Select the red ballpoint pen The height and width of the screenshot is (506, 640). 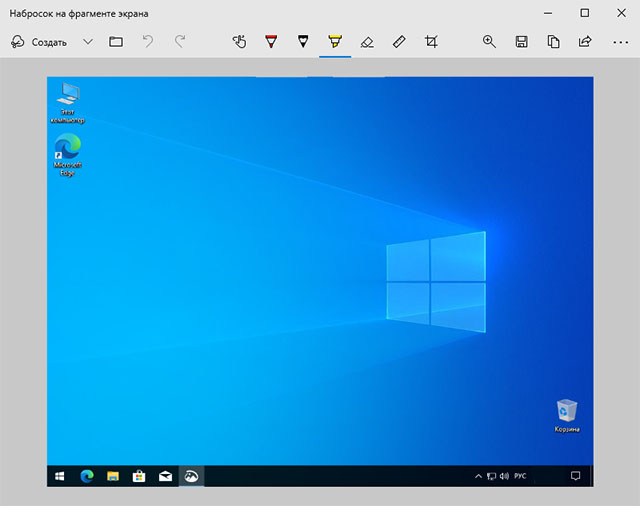[271, 42]
